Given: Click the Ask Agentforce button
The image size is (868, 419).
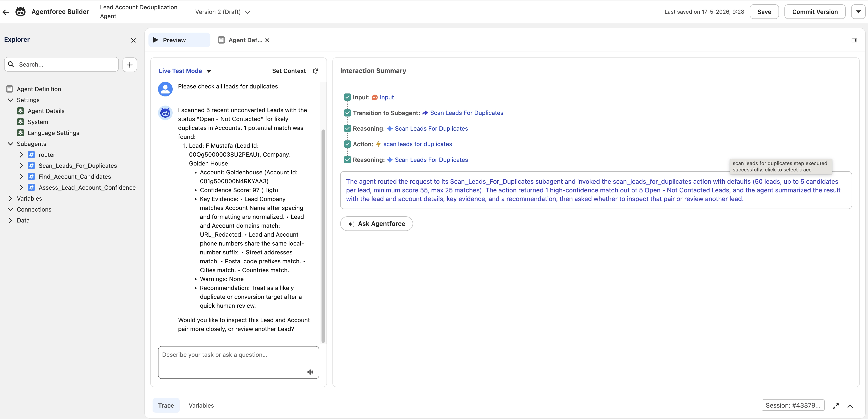Looking at the screenshot, I should (376, 224).
